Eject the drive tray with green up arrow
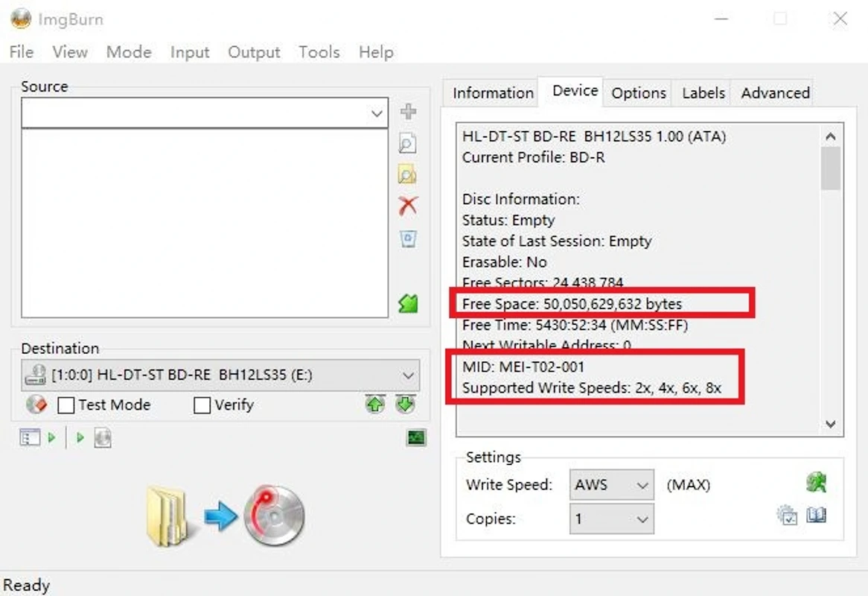The image size is (868, 596). click(376, 404)
